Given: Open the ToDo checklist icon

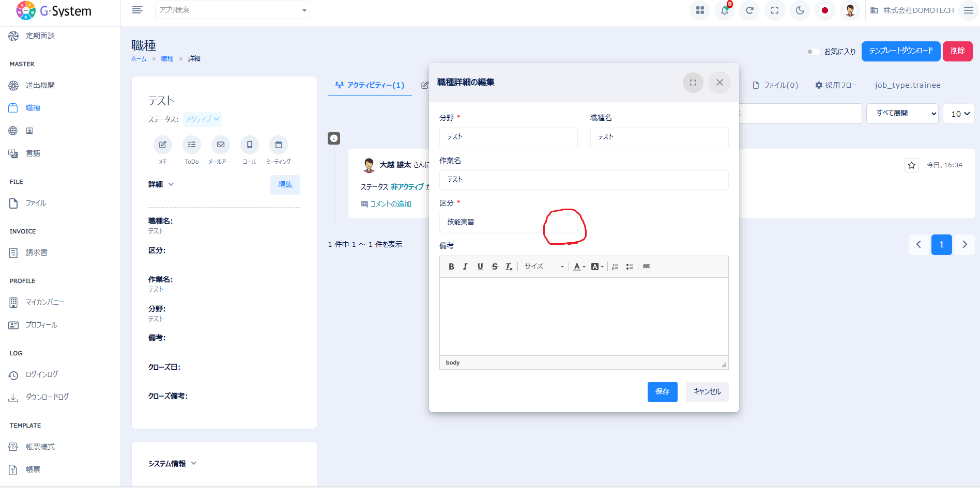Looking at the screenshot, I should coord(192,145).
